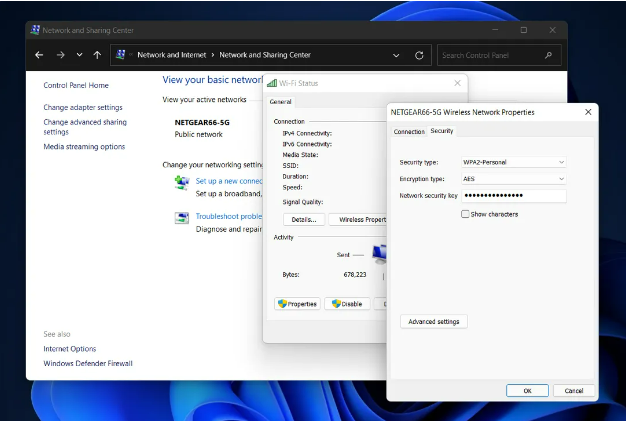Select the General tab in Wi-Fi Status
The image size is (626, 421).
281,102
